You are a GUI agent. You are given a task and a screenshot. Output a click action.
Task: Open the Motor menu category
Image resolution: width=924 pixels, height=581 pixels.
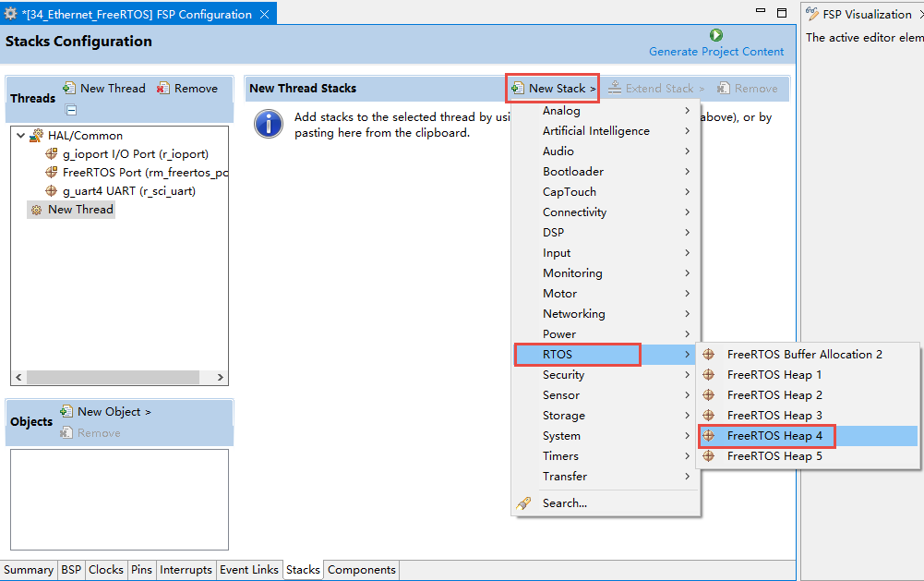pyautogui.click(x=606, y=293)
